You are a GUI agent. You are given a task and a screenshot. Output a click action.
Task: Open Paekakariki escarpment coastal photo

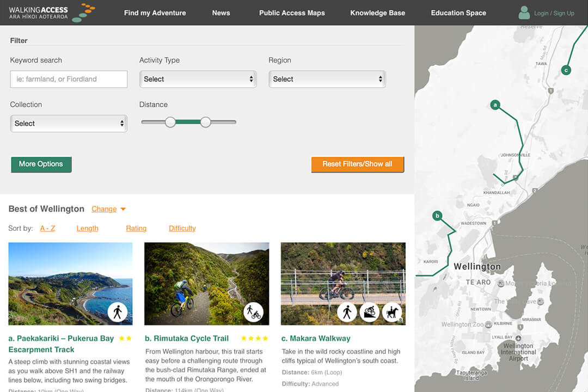point(70,284)
